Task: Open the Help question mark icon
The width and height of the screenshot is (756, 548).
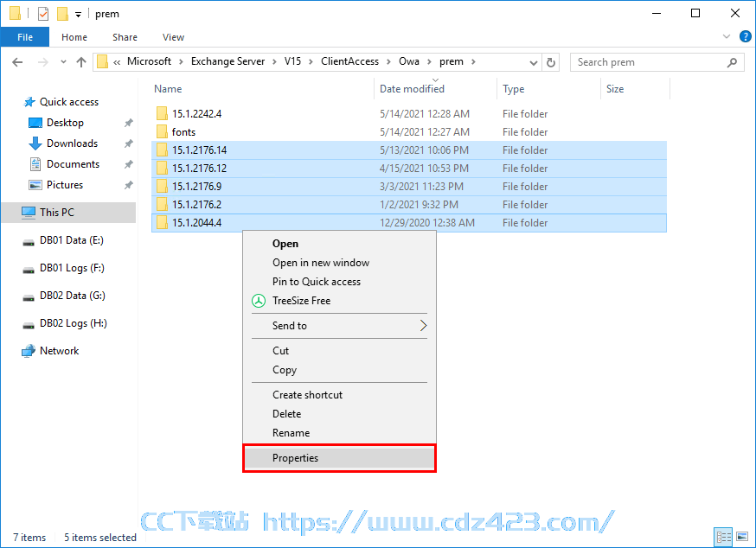Action: point(745,36)
